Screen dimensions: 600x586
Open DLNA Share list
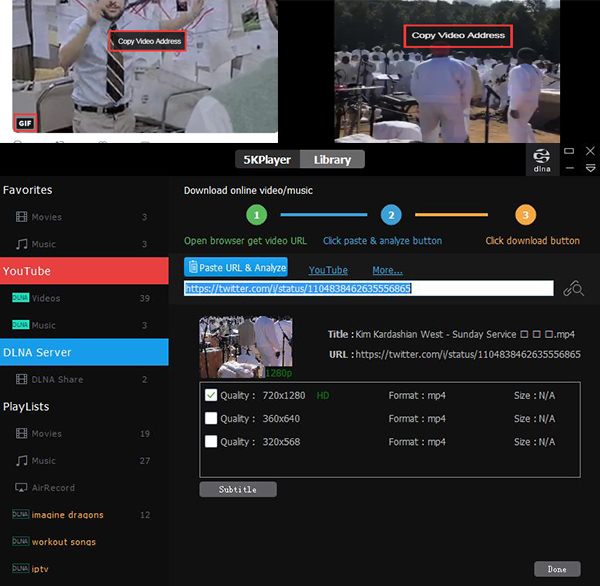pyautogui.click(x=84, y=379)
